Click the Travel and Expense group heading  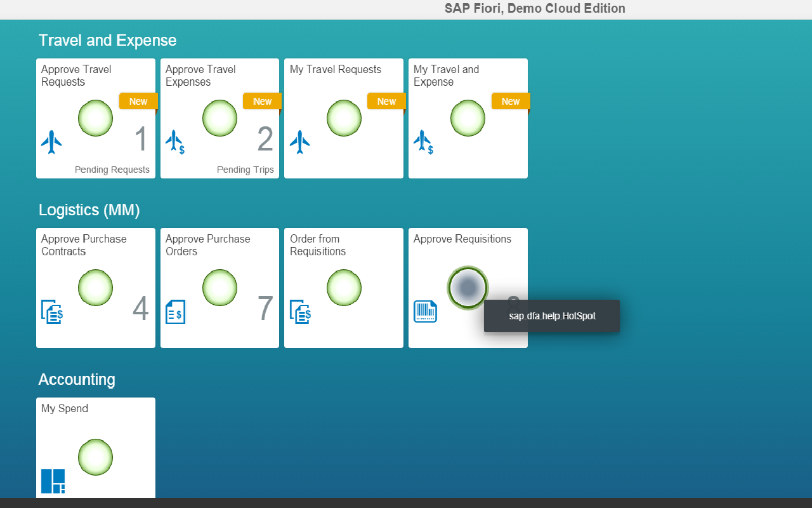[x=108, y=40]
